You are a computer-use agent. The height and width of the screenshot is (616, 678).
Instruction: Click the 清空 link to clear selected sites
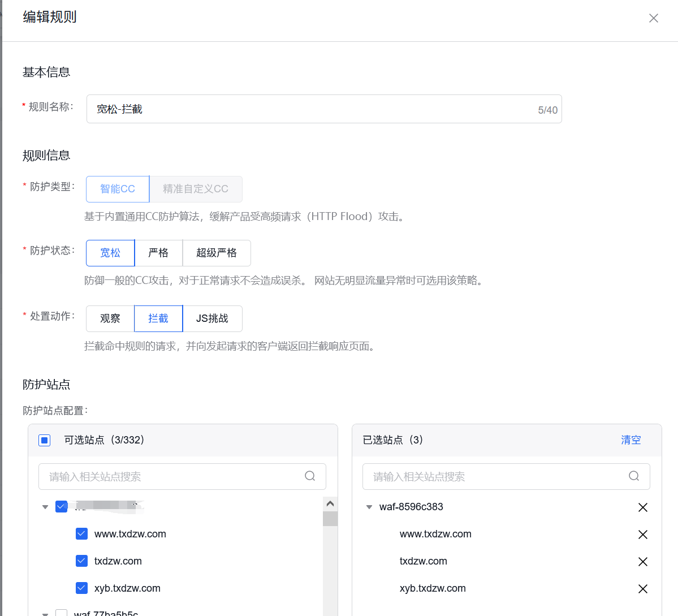pos(631,440)
